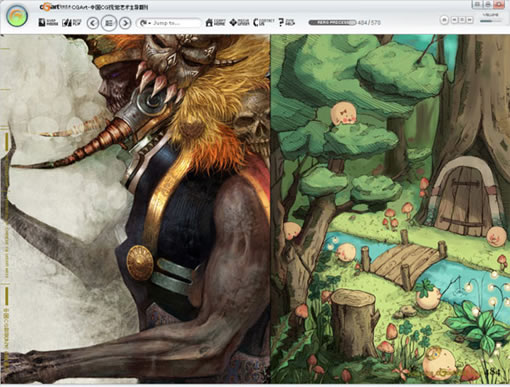Image resolution: width=510 pixels, height=387 pixels.
Task: Go to the next page arrow
Action: (x=125, y=23)
